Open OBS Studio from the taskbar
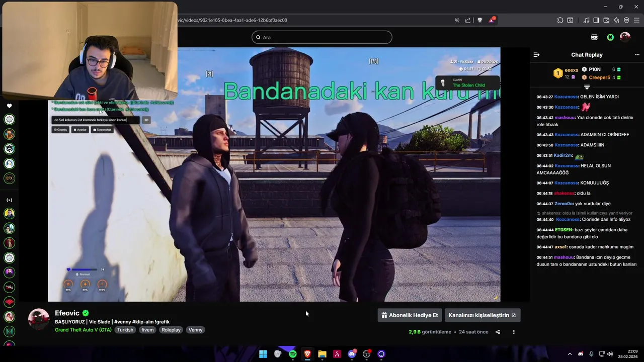The height and width of the screenshot is (362, 644). 367,354
